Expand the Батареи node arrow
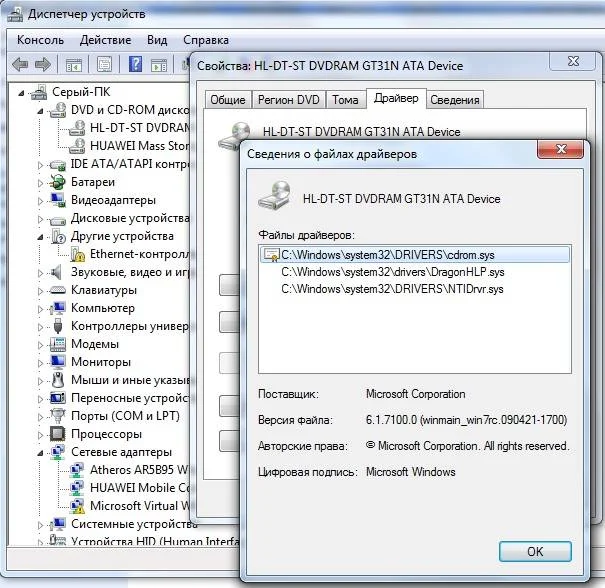605x588 pixels. [41, 183]
